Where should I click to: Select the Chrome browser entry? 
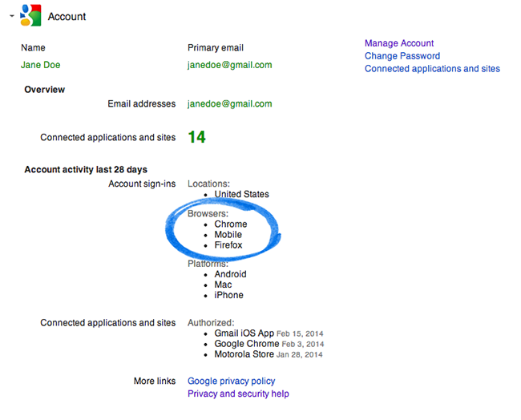click(231, 224)
